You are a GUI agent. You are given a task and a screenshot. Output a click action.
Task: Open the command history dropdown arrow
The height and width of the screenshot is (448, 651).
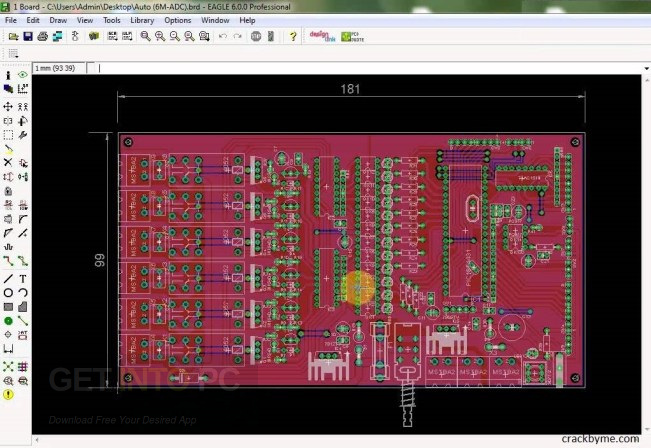pyautogui.click(x=646, y=69)
